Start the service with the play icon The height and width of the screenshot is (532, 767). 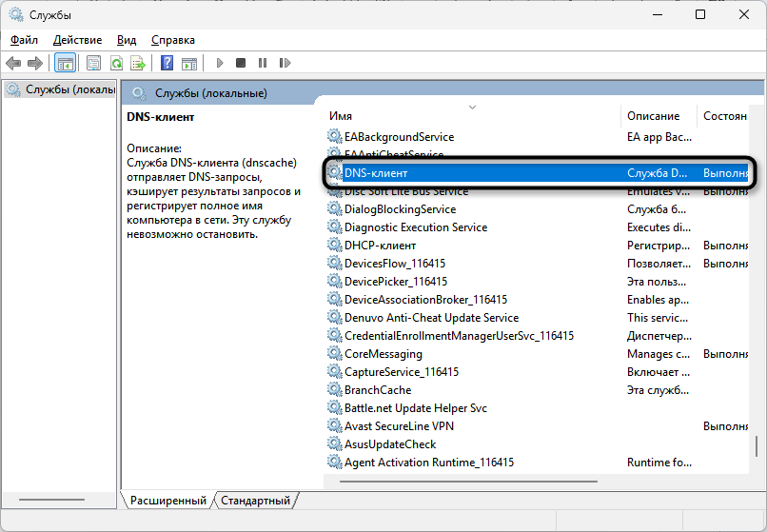tap(220, 63)
